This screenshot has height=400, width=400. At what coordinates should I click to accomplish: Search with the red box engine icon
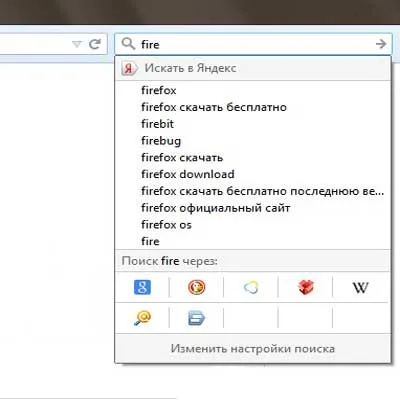click(305, 287)
